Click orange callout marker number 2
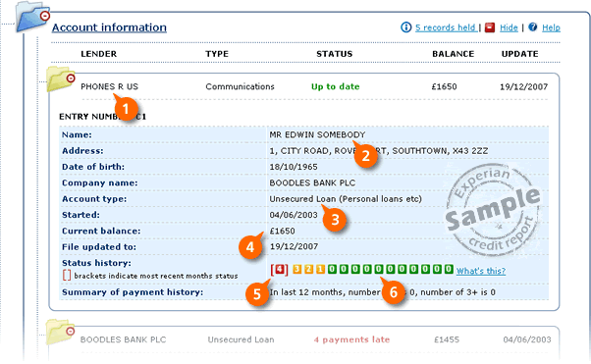The image size is (591, 364). tap(365, 155)
